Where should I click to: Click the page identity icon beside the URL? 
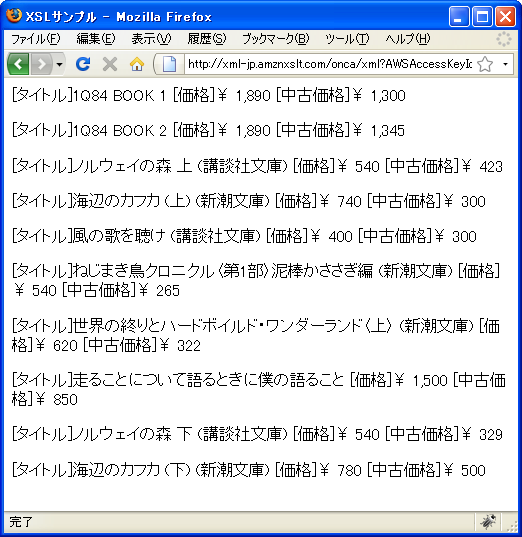point(169,64)
